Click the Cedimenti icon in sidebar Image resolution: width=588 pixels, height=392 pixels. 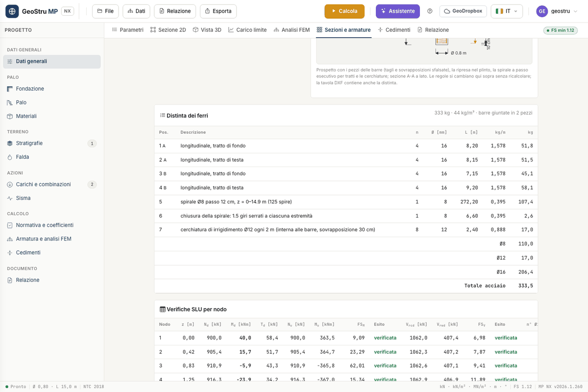(10, 253)
